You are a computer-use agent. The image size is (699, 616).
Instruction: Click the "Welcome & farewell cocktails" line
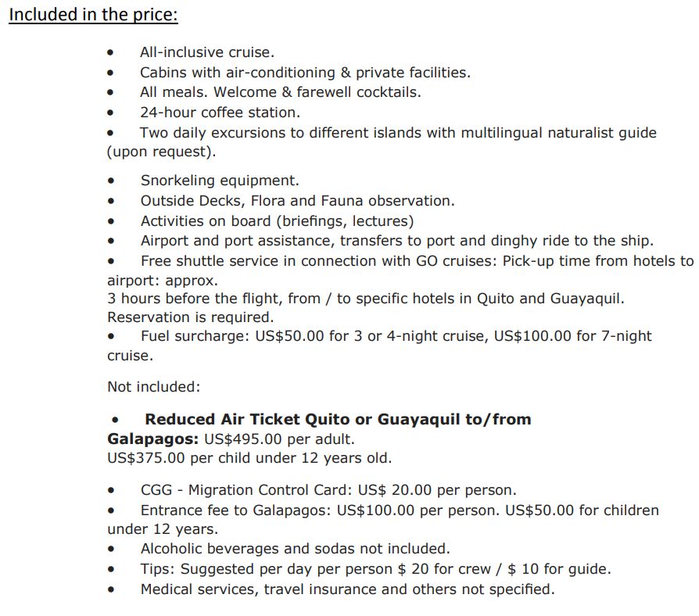(x=280, y=92)
